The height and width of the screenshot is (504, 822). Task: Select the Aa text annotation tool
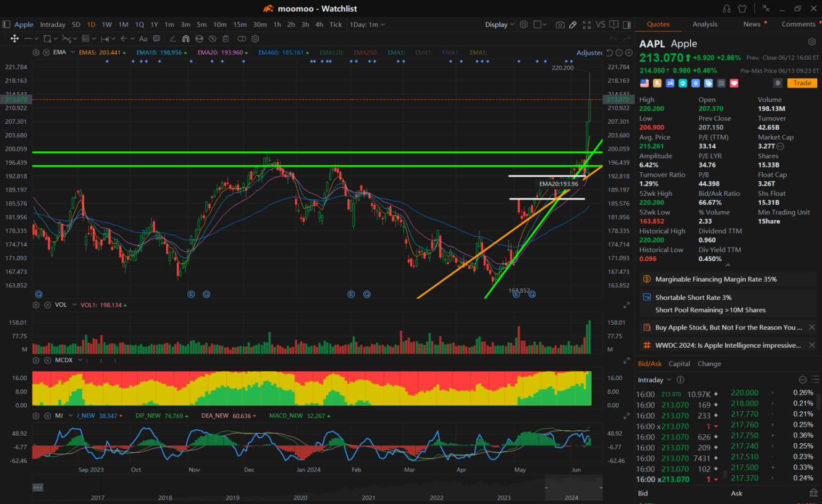pyautogui.click(x=143, y=38)
